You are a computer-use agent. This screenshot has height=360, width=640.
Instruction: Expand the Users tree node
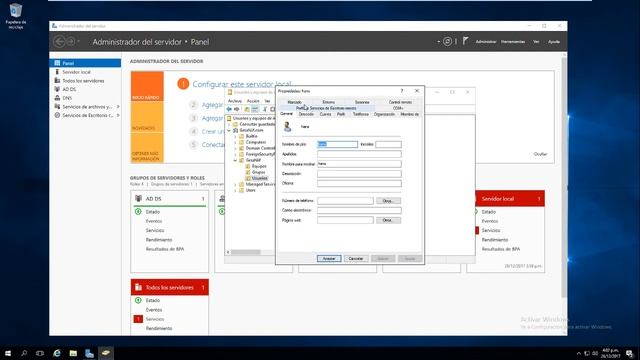(x=236, y=190)
